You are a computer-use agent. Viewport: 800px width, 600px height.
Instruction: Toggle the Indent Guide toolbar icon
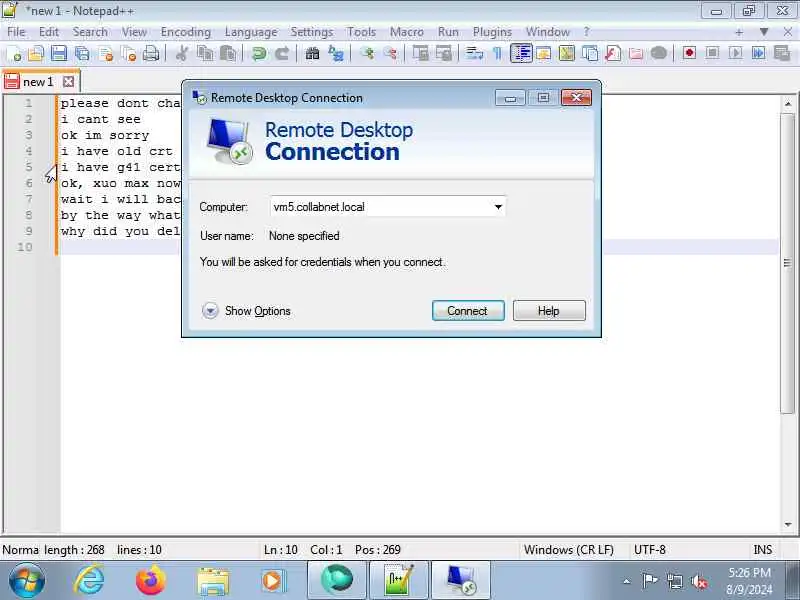click(521, 53)
